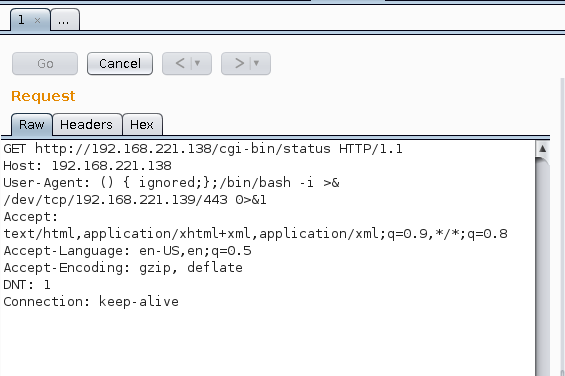
Task: Click the GET request line text
Action: click(x=203, y=149)
